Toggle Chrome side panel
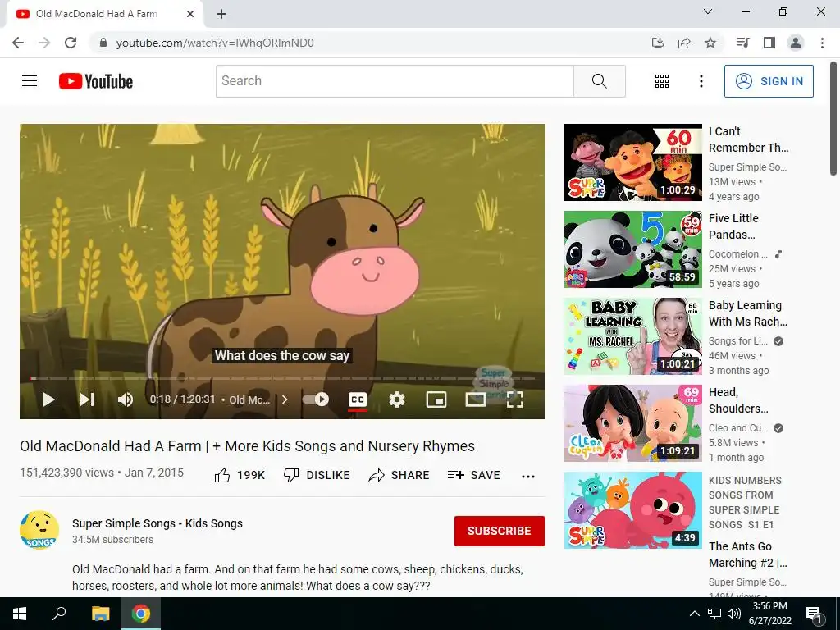This screenshot has height=630, width=840. pos(769,43)
